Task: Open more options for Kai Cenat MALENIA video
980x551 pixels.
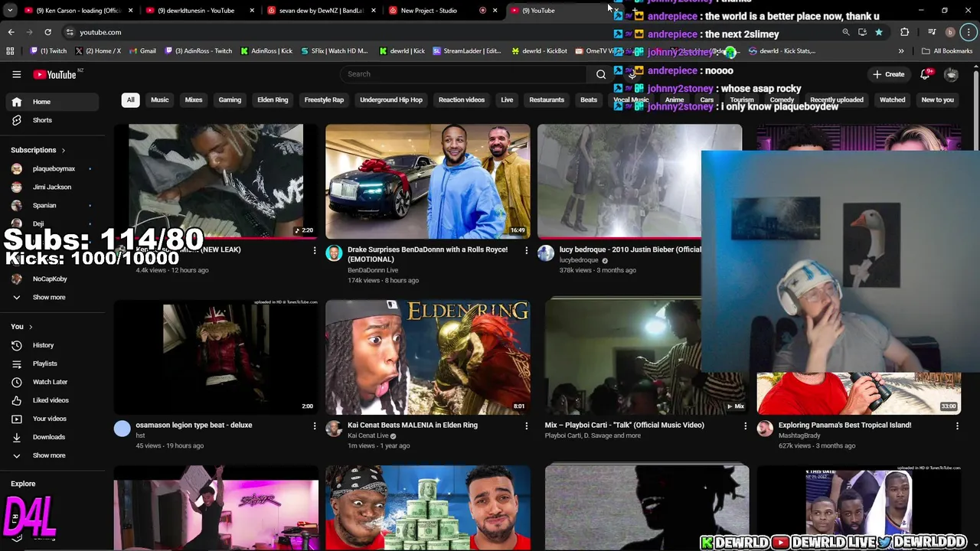Action: point(526,425)
